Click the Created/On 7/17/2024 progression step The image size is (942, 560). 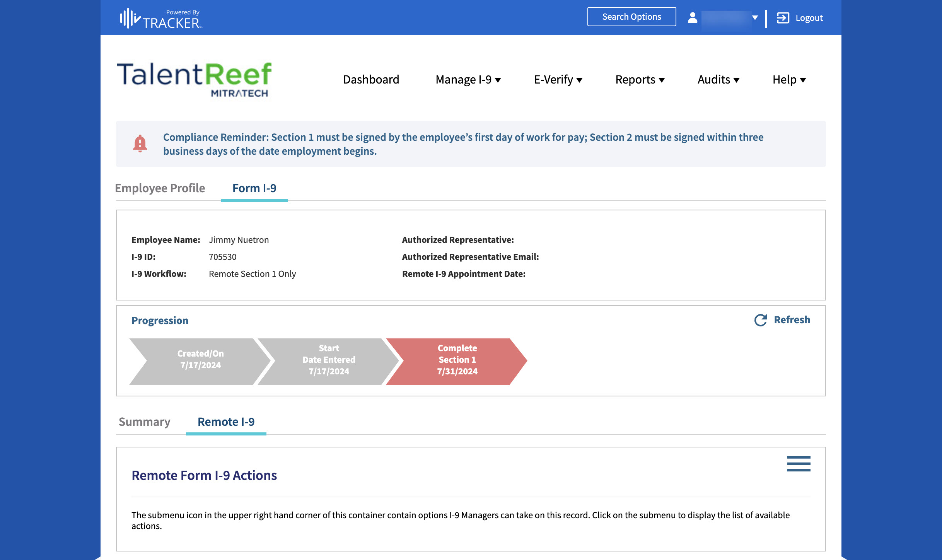point(200,362)
